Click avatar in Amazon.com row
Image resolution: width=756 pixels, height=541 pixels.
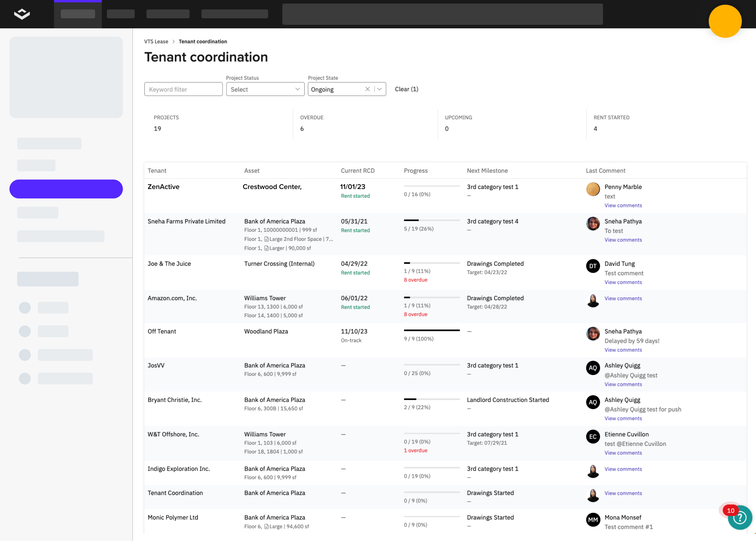593,300
